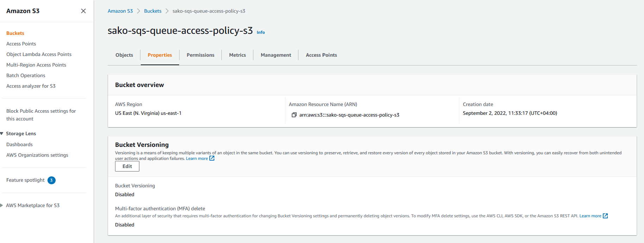This screenshot has height=243, width=644.
Task: Open the Permissions tab
Action: click(x=201, y=55)
